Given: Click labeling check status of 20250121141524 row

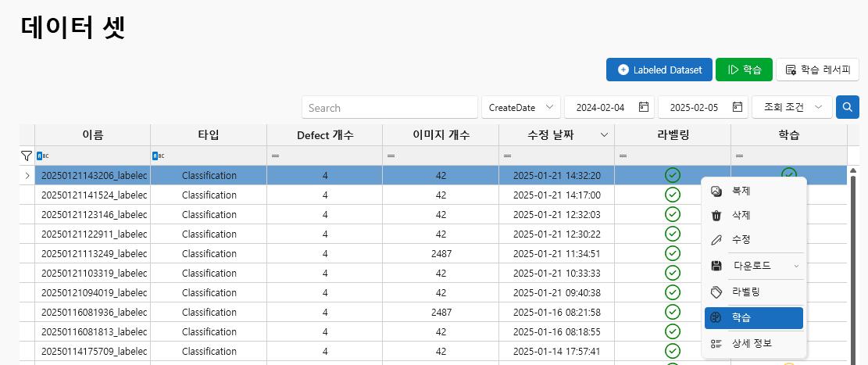Looking at the screenshot, I should click(x=672, y=195).
